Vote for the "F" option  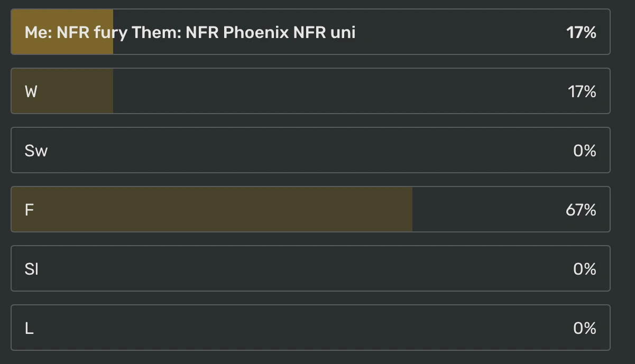312,209
